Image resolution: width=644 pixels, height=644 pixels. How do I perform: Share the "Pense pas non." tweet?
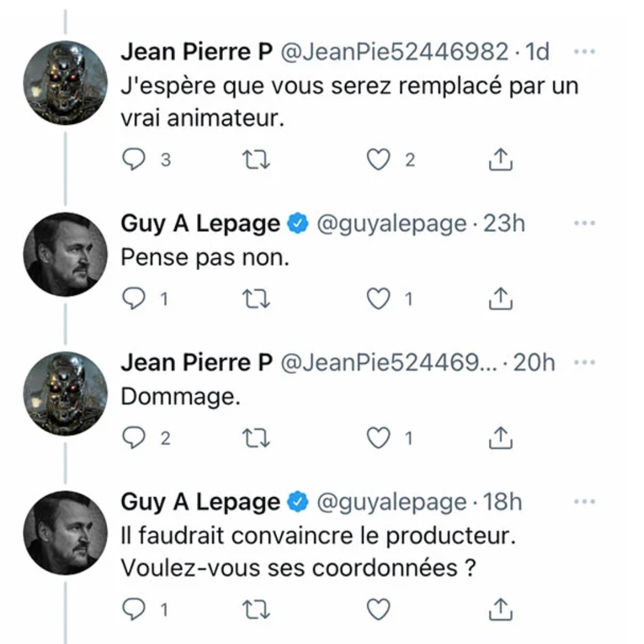pos(501,300)
